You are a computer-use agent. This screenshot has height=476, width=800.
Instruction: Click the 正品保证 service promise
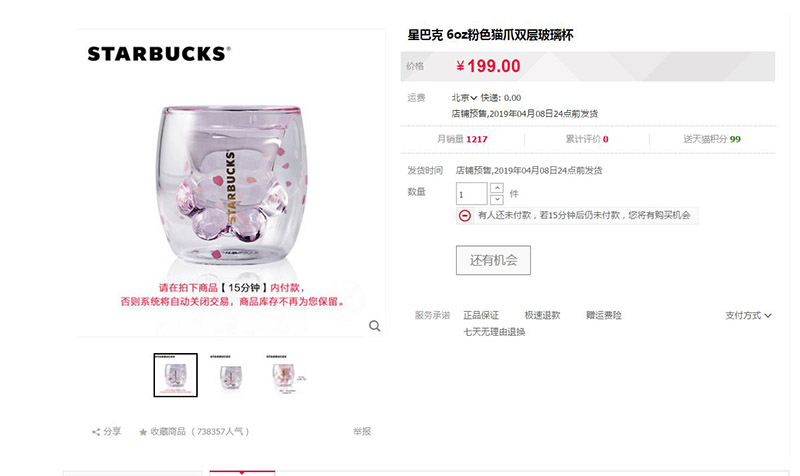coord(481,315)
